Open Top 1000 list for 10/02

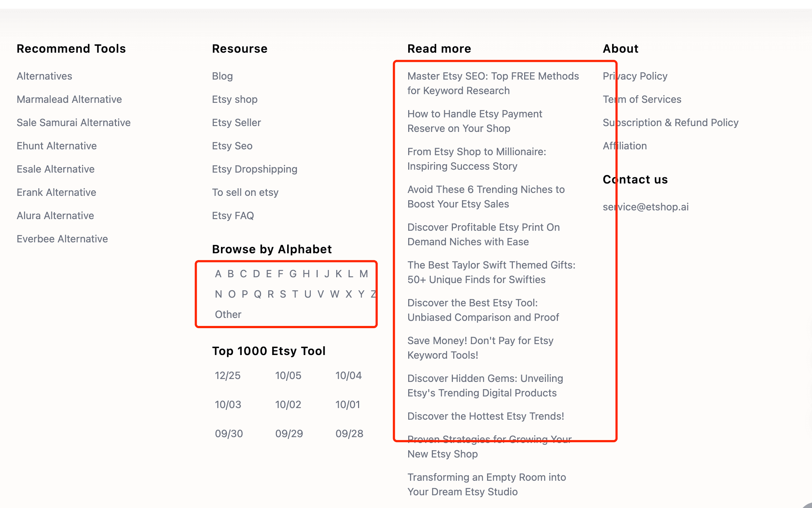[x=288, y=404]
